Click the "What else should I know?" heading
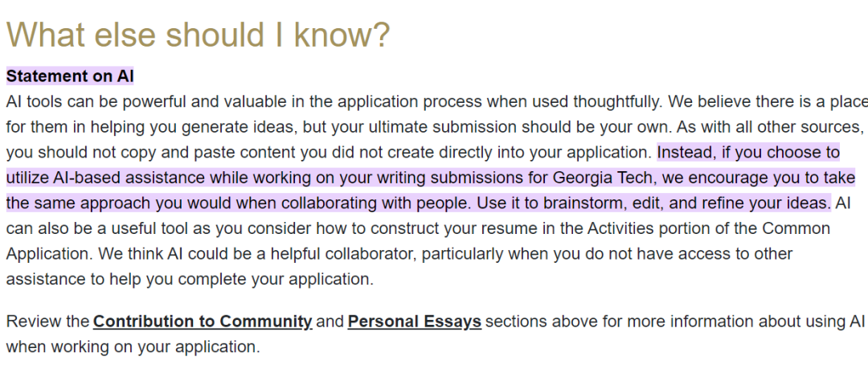The image size is (868, 365). [x=198, y=35]
